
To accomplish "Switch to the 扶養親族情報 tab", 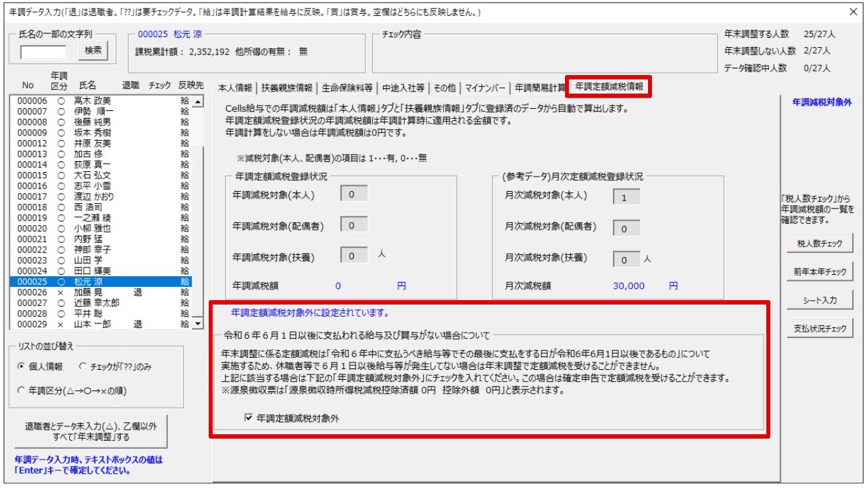I will point(286,88).
